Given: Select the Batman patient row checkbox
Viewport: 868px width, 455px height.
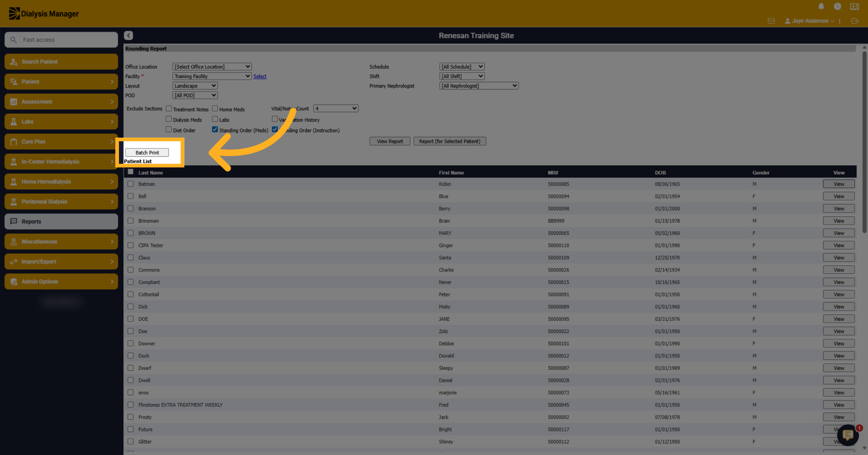Looking at the screenshot, I should point(131,184).
